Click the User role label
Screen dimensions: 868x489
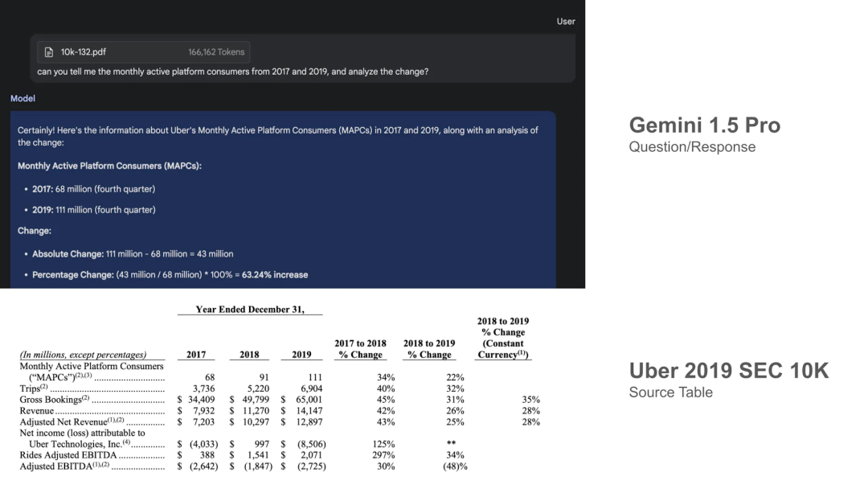point(566,21)
